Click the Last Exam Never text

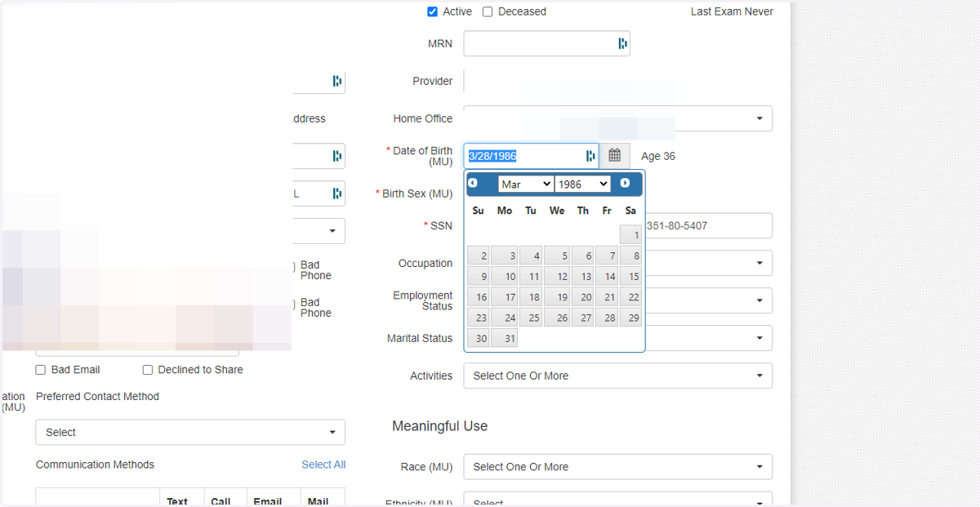coord(732,11)
